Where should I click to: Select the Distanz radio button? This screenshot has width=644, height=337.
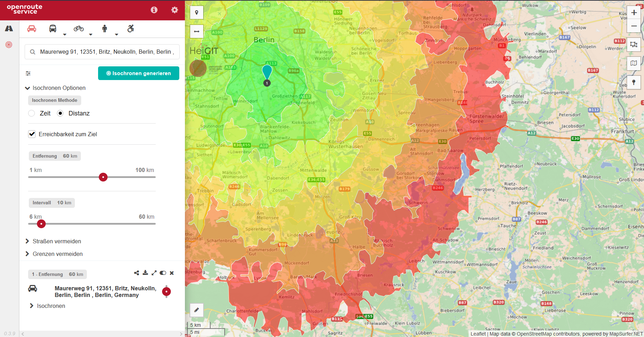[60, 113]
